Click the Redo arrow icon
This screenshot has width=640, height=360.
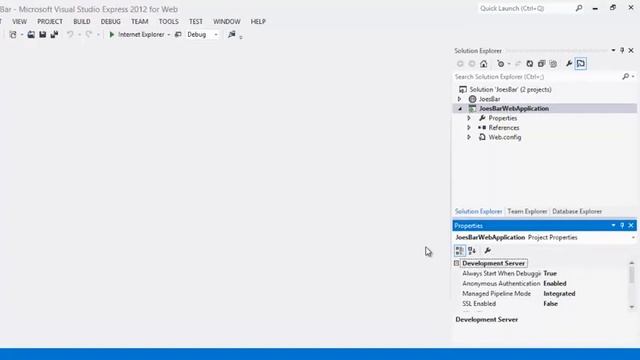click(x=89, y=35)
